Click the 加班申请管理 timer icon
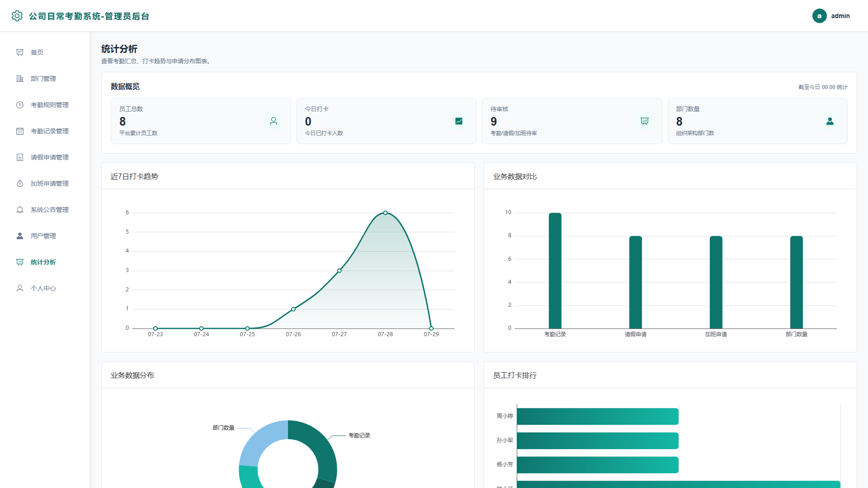Viewport: 868px width, 488px height. pos(20,183)
